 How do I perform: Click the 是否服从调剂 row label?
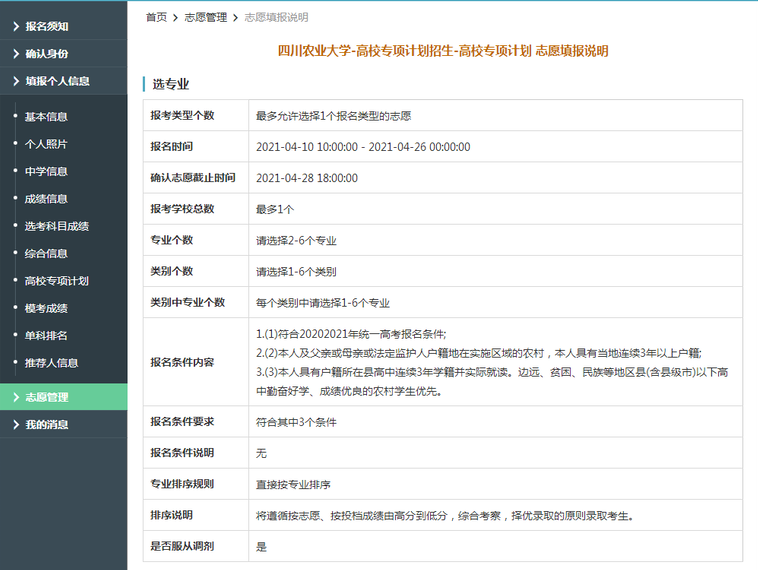[x=182, y=546]
